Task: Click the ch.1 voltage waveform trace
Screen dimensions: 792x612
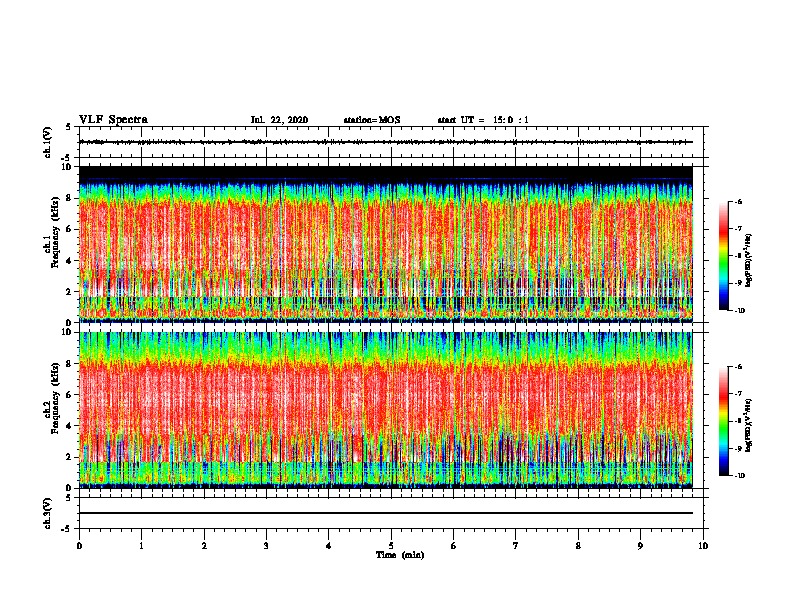Action: point(386,142)
